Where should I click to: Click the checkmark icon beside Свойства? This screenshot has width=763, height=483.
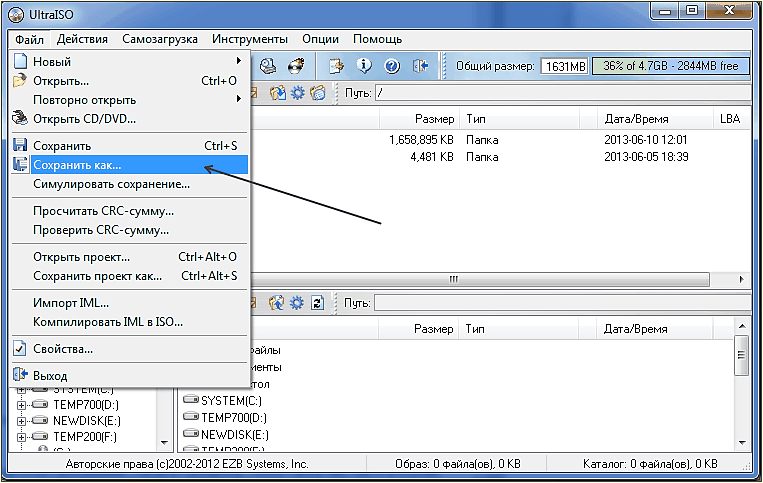click(x=20, y=348)
